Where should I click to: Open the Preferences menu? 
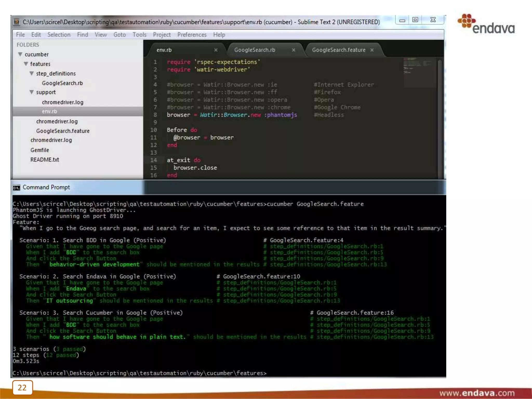[192, 35]
